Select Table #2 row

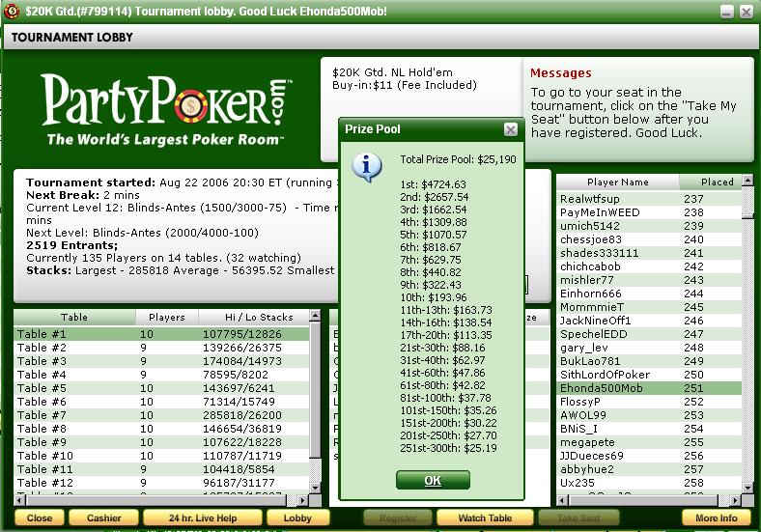(161, 348)
